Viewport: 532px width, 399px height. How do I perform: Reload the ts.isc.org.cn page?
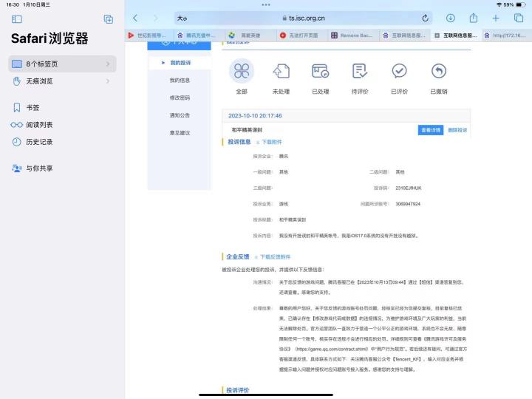425,18
